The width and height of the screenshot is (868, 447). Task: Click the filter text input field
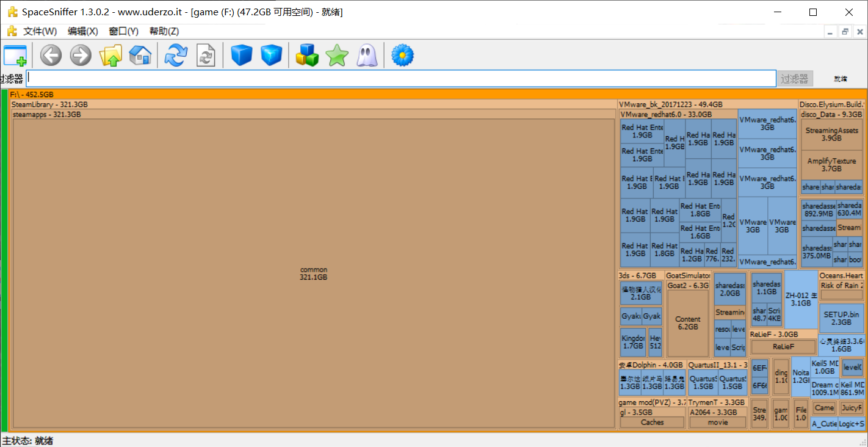401,79
